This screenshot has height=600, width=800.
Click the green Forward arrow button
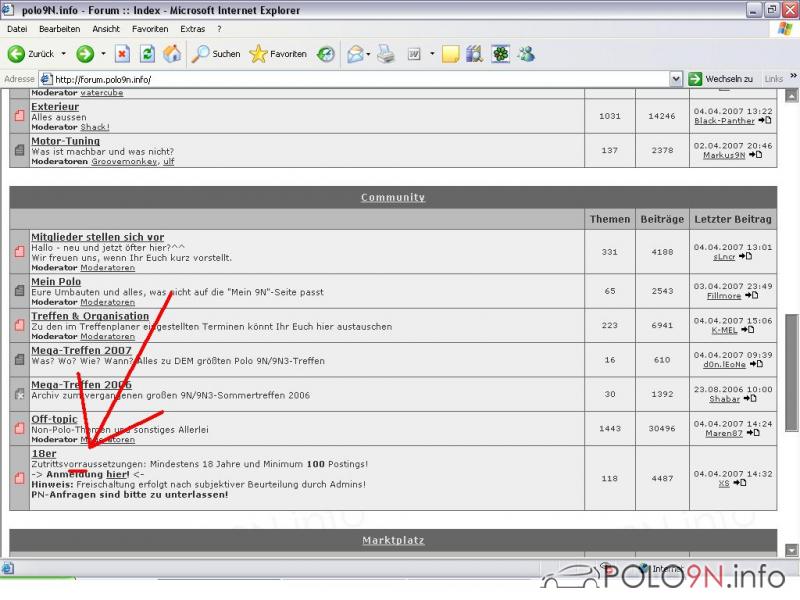tap(85, 54)
